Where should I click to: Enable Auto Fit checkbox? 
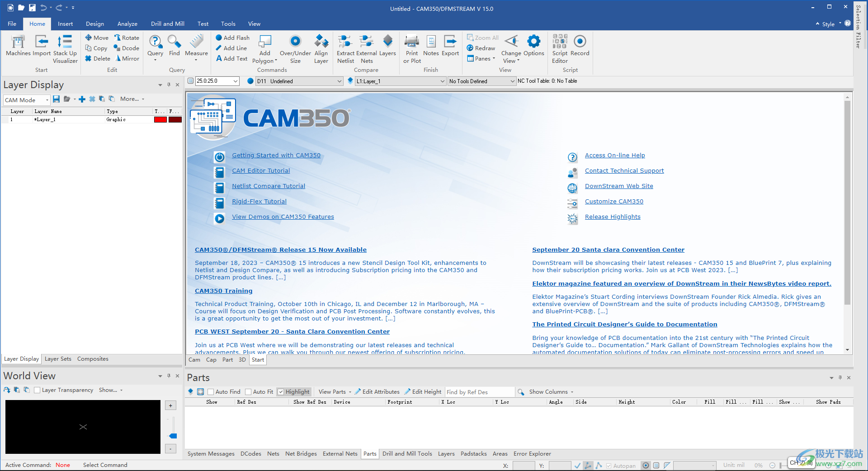(x=248, y=392)
